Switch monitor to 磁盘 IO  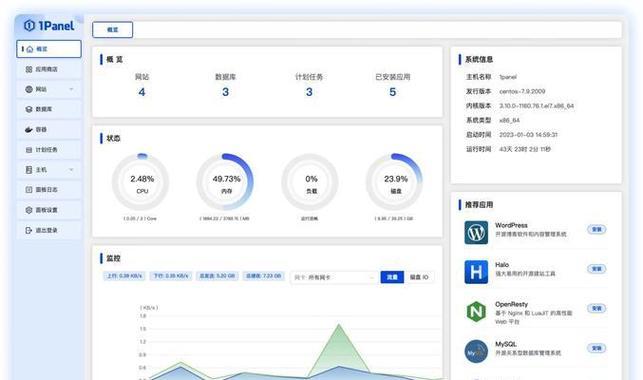pyautogui.click(x=419, y=277)
